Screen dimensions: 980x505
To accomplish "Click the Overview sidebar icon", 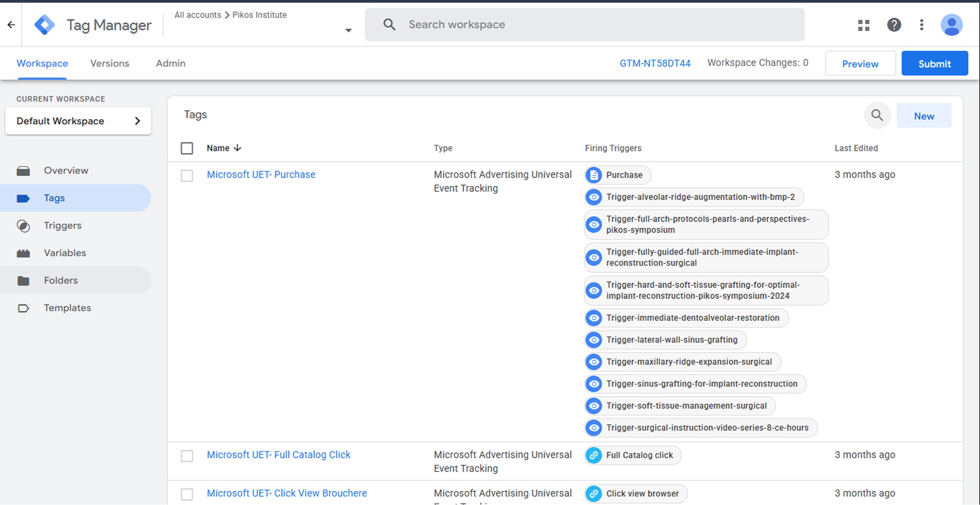I will (x=23, y=171).
